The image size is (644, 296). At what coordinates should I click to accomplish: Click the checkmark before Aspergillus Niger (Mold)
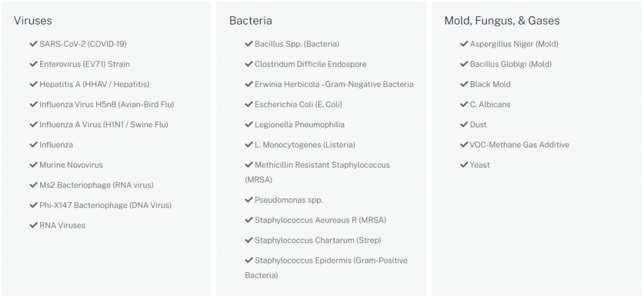pos(464,44)
